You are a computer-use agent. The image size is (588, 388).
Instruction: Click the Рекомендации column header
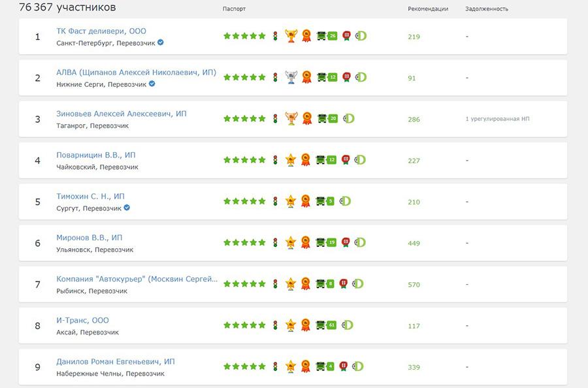[428, 9]
